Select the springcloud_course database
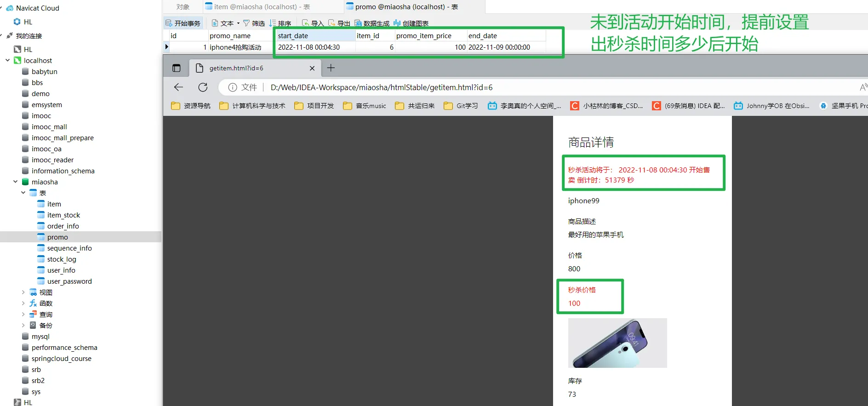Image resolution: width=868 pixels, height=406 pixels. pyautogui.click(x=62, y=359)
